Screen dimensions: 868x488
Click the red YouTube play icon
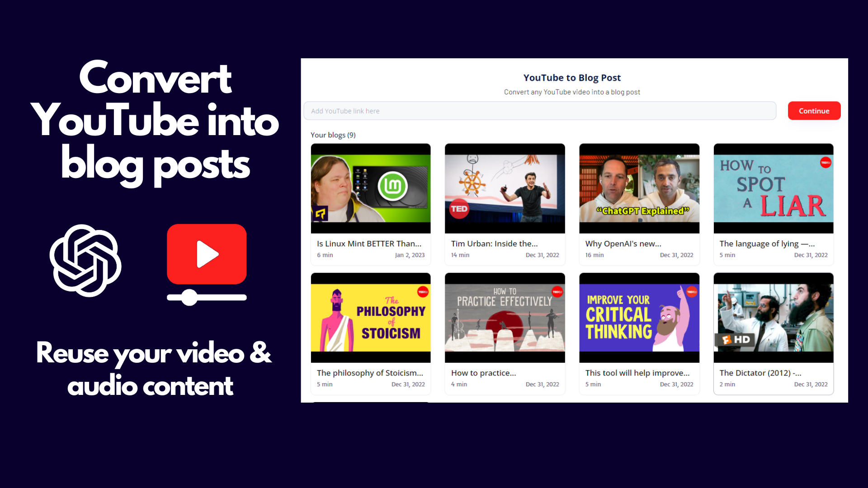click(x=207, y=254)
